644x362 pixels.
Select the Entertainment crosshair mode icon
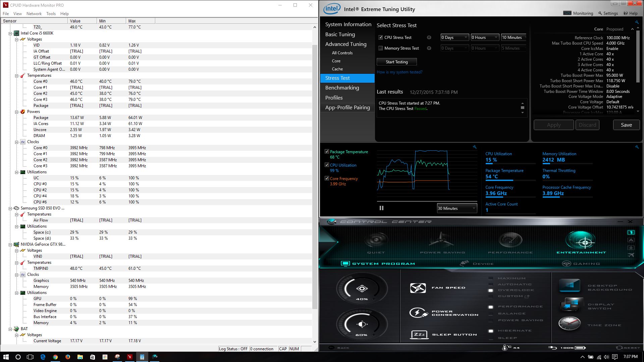581,241
